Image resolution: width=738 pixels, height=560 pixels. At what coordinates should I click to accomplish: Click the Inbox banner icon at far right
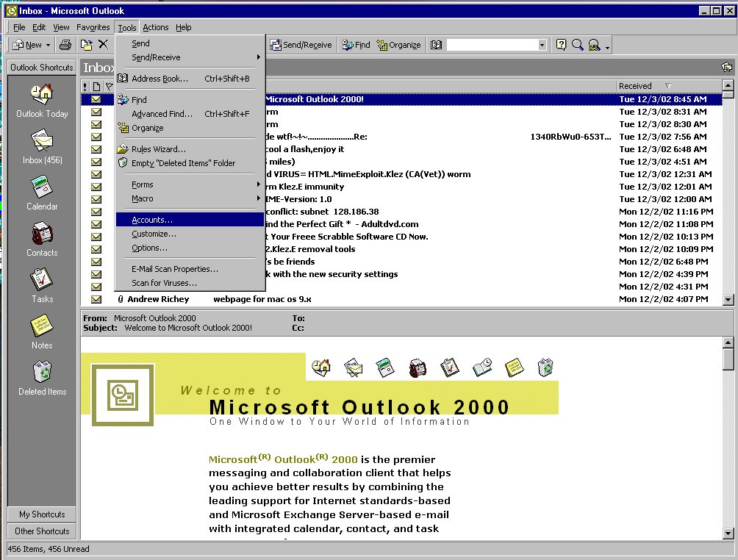coord(727,68)
